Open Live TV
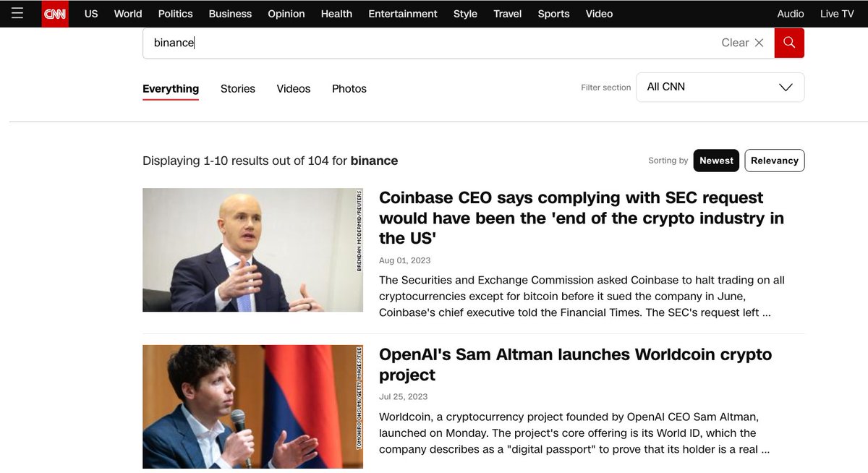Viewport: 868px width, 473px height. [837, 14]
